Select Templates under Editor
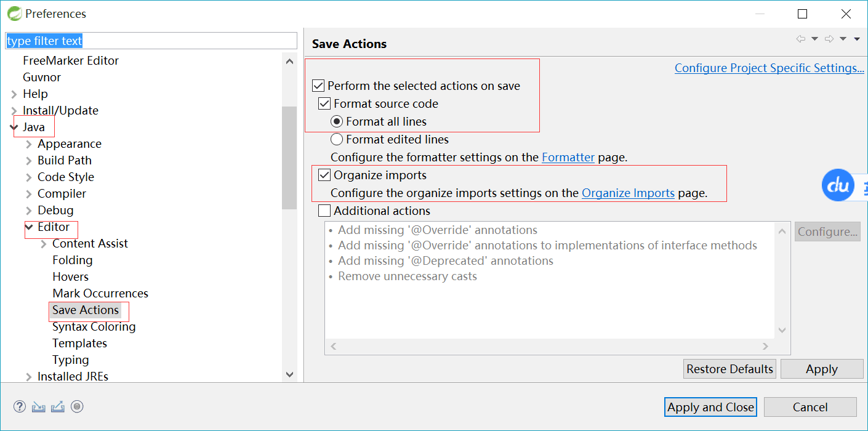Screen dimensions: 868x431 [80, 343]
